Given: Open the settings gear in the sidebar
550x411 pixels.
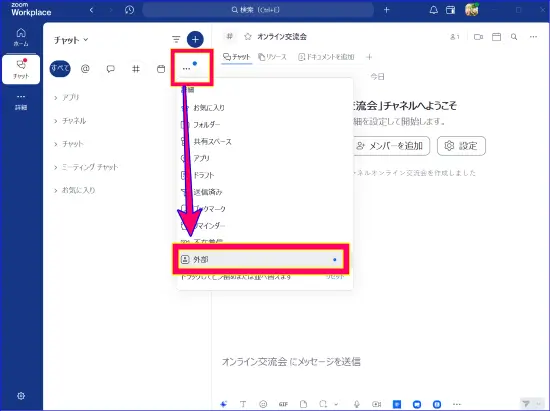Looking at the screenshot, I should click(x=21, y=396).
